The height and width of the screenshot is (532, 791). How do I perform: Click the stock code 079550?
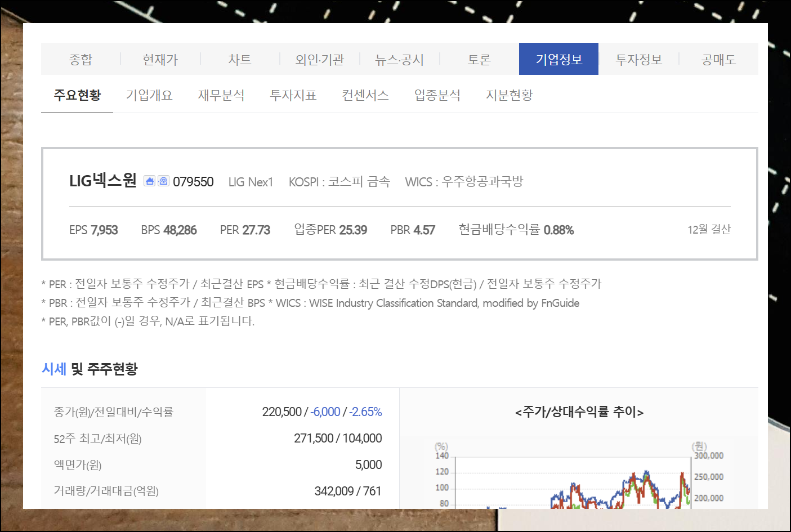point(193,182)
